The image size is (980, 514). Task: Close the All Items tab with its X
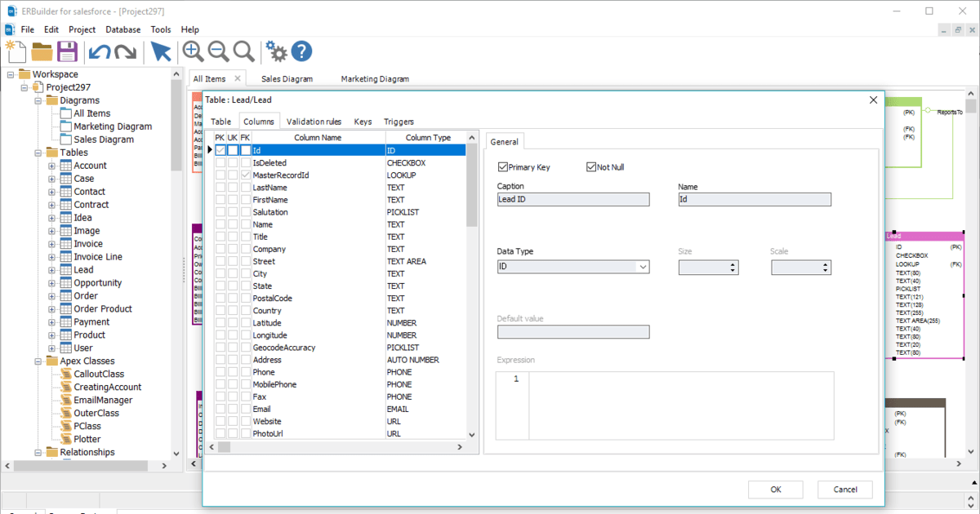tap(237, 78)
